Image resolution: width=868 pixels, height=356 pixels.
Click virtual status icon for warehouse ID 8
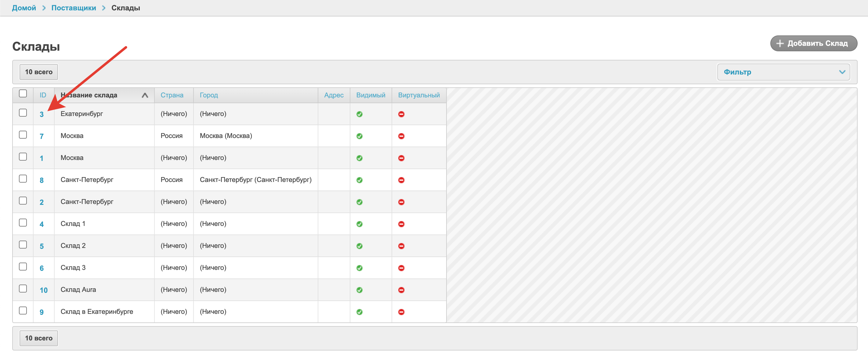pos(401,180)
